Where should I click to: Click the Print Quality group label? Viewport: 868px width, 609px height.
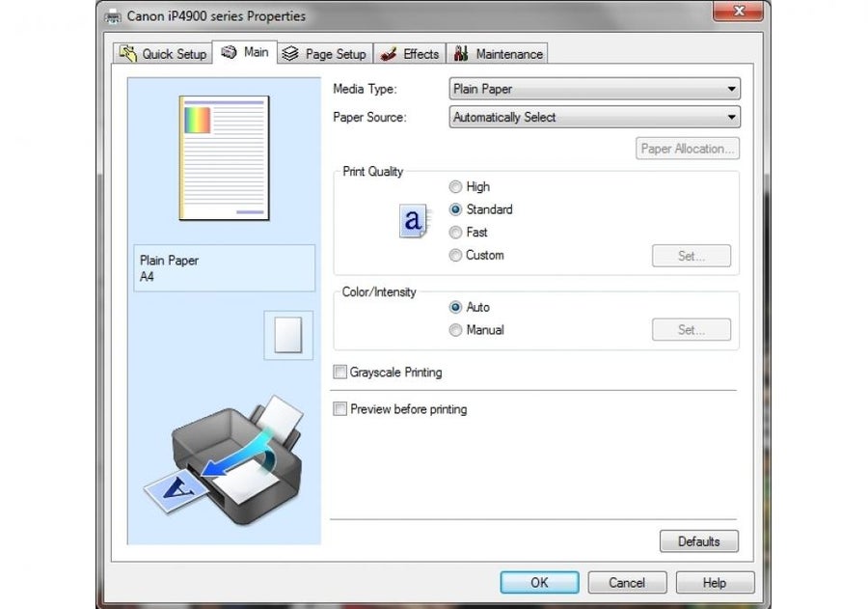372,171
